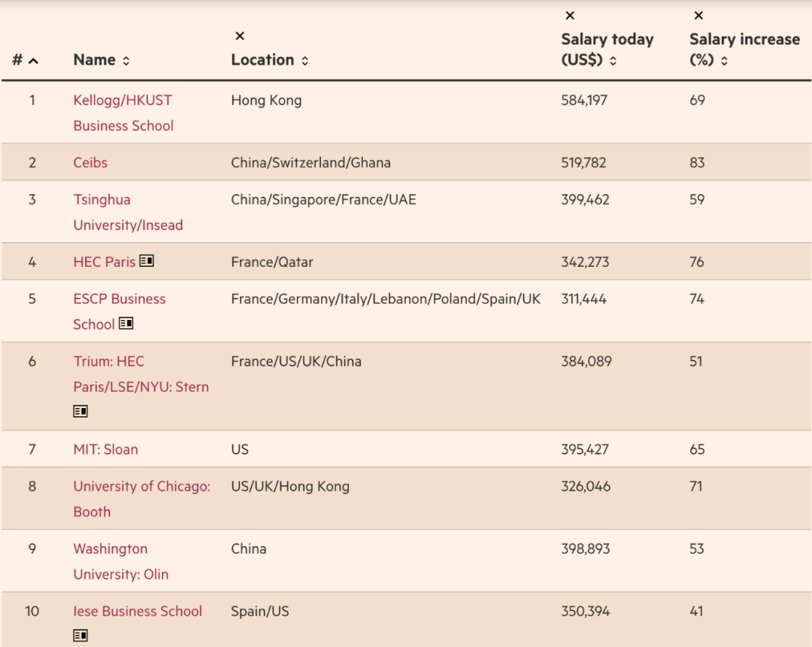Select the salary value 342,273

point(585,262)
